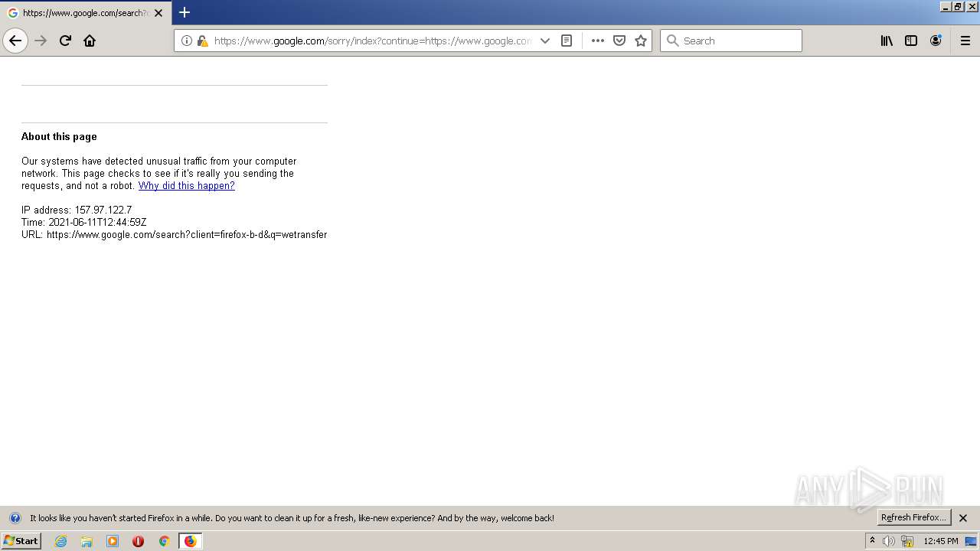Toggle Reader View icon
Viewport: 980px width, 551px height.
coord(567,41)
